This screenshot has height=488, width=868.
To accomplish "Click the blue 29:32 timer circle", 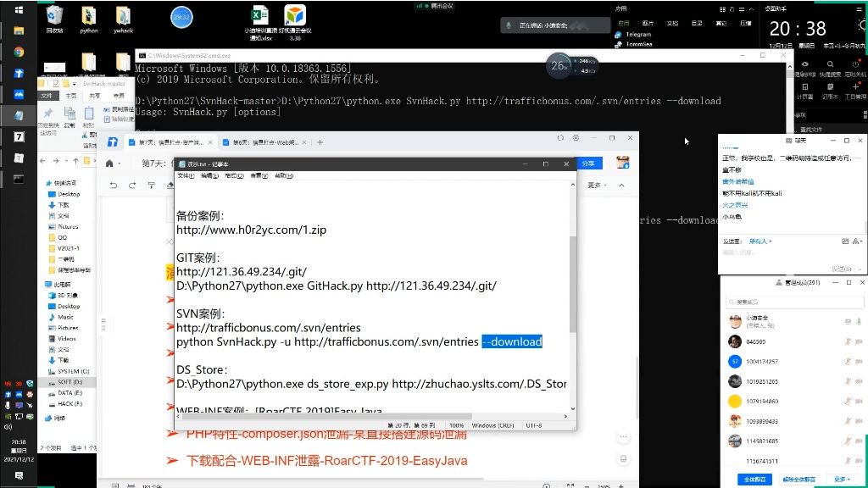I will 181,17.
